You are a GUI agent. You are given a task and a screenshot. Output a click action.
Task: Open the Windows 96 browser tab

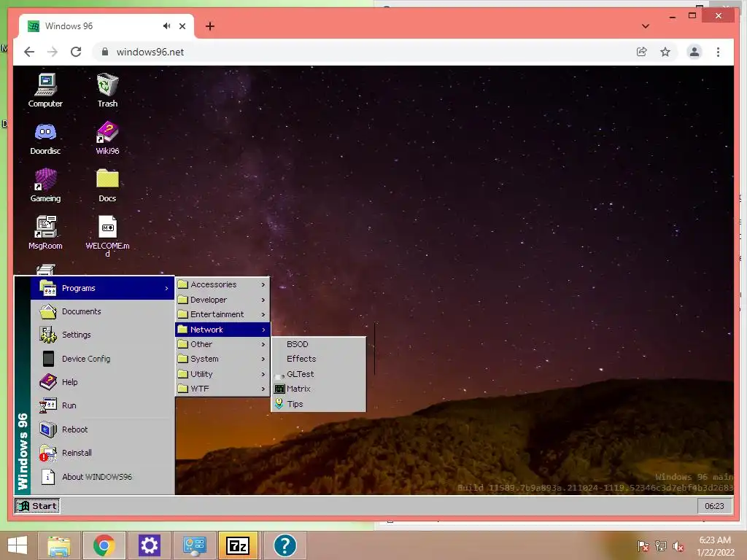point(107,26)
